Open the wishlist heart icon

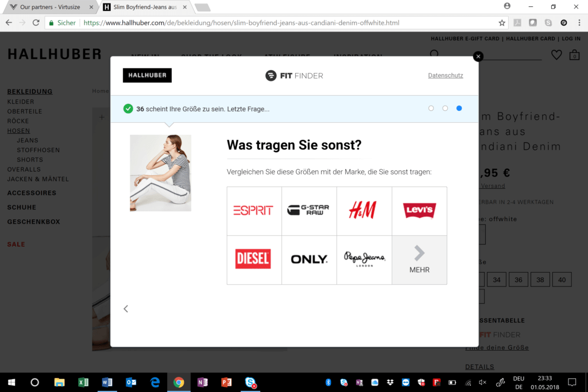coord(556,55)
